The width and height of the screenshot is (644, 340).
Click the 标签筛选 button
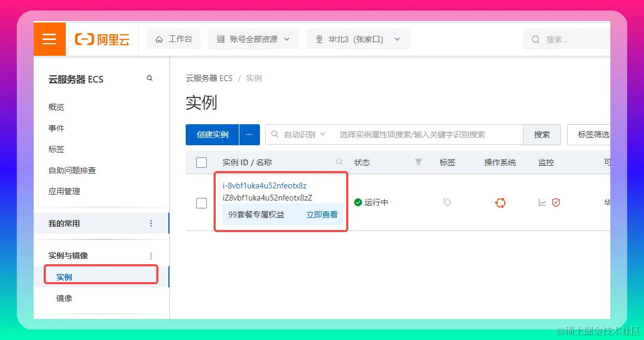pyautogui.click(x=590, y=135)
